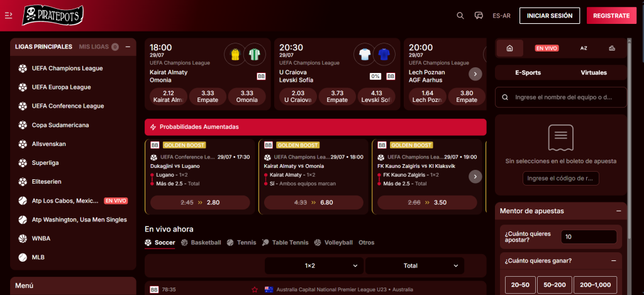Image resolution: width=644 pixels, height=295 pixels.
Task: Add the boosted 6.80 Kairat Almaty combo
Action: point(314,203)
